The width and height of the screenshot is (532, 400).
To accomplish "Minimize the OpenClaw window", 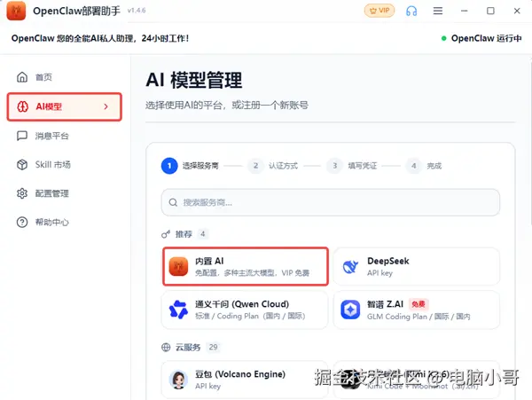I will 464,11.
